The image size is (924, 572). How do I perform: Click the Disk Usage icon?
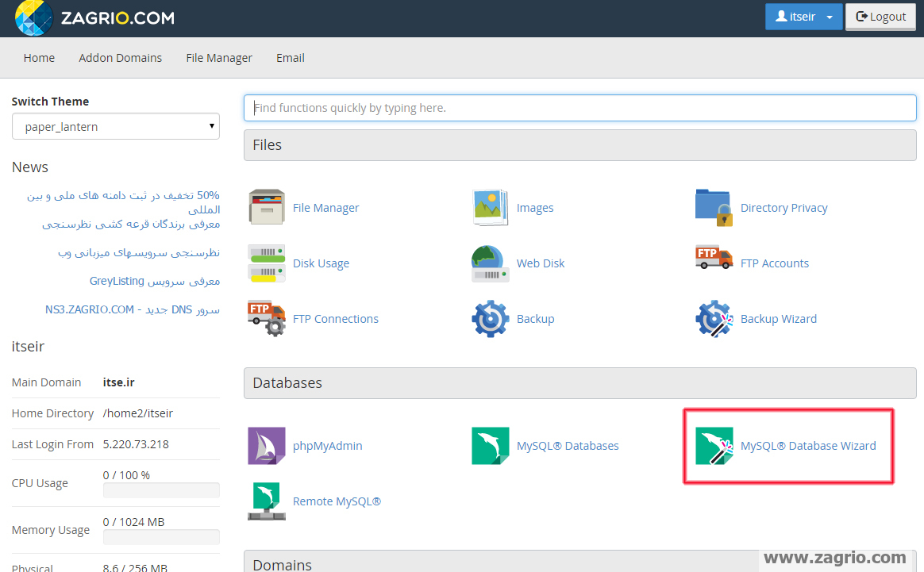click(267, 263)
